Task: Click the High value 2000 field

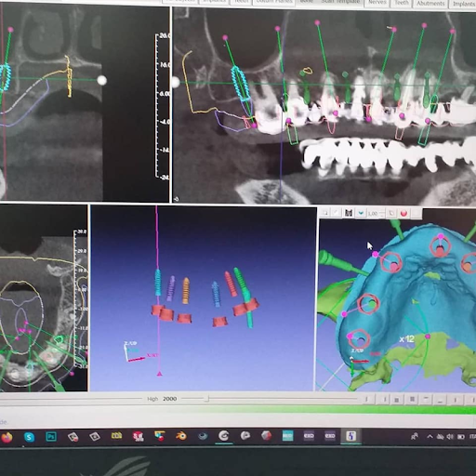Action: [170, 399]
